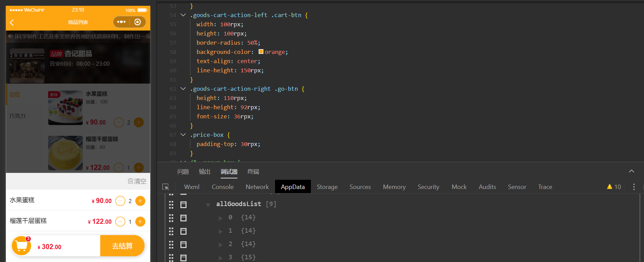Open the Network tab

pos(257,187)
